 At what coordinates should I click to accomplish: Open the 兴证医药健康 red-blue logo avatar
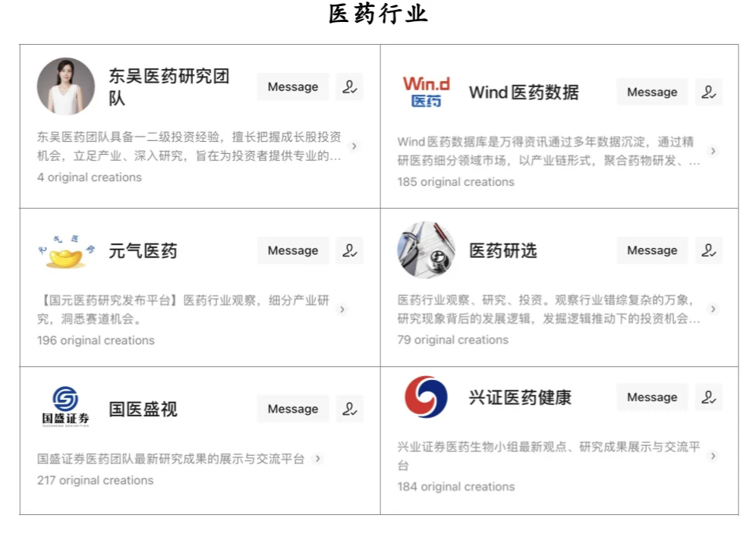427,397
